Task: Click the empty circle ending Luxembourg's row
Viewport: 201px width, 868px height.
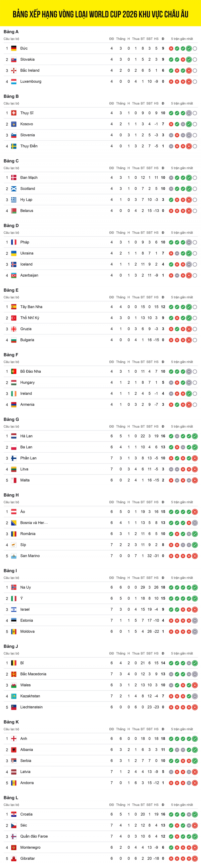Action: (x=195, y=82)
